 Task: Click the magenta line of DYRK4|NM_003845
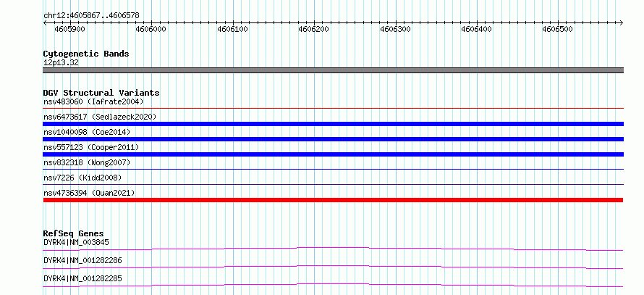(333, 249)
